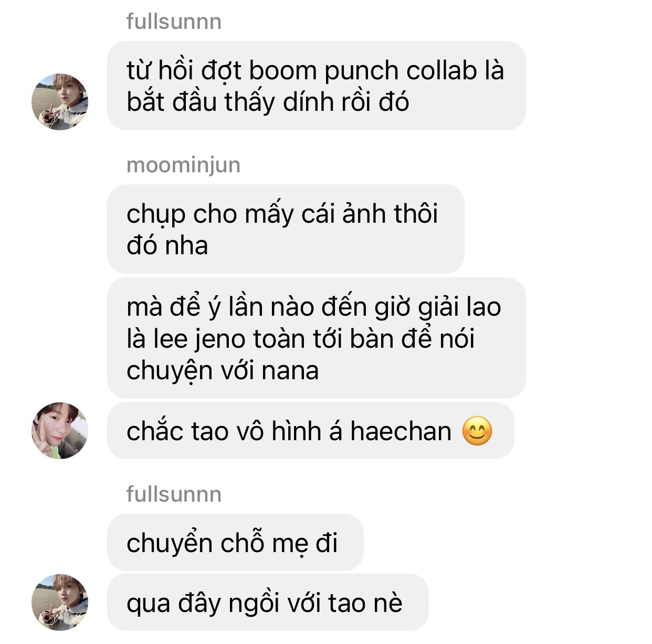Screen dimensions: 652x644
Task: Select the 'qua đây ngồi với tao nè' bubble
Action: tap(268, 603)
